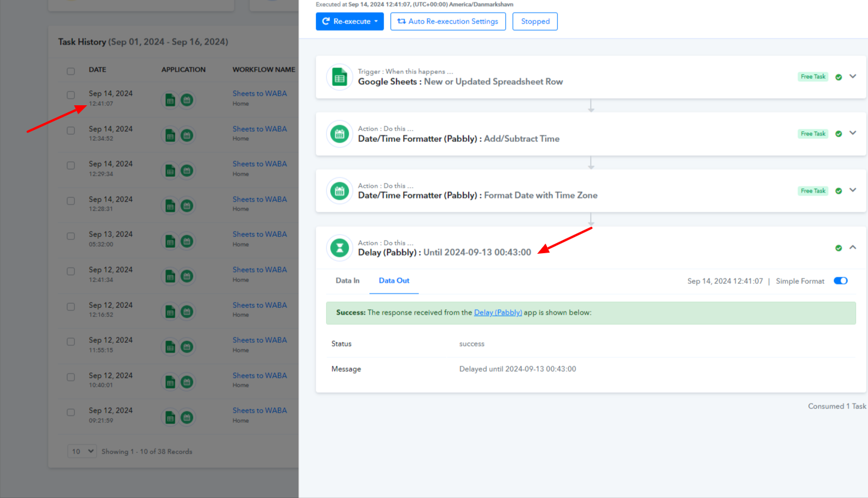Viewport: 868px width, 498px height.
Task: Check the box for the Sep 14 12:41:07 task
Action: pos(71,95)
